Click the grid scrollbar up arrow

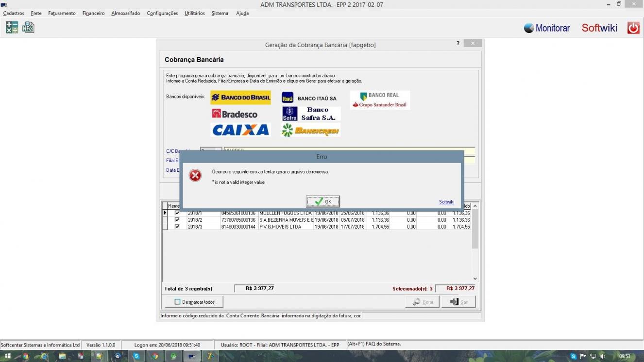coord(475,206)
